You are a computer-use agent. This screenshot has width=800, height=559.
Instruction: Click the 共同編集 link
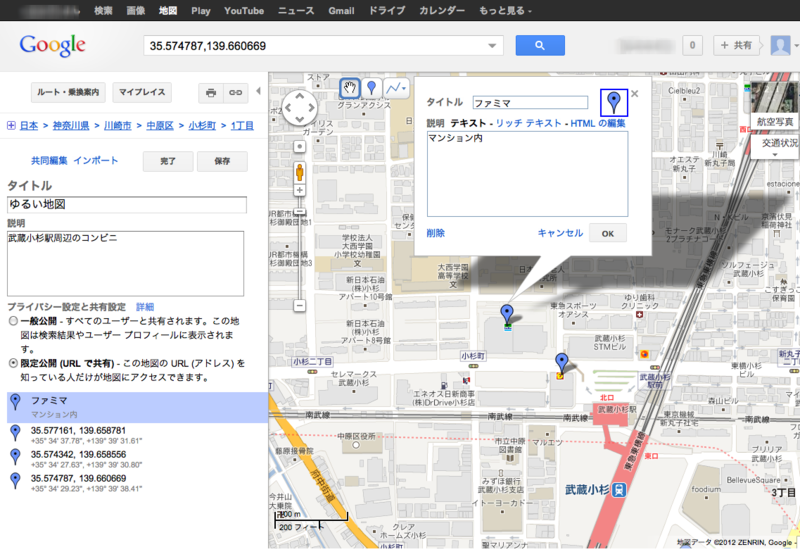(49, 161)
